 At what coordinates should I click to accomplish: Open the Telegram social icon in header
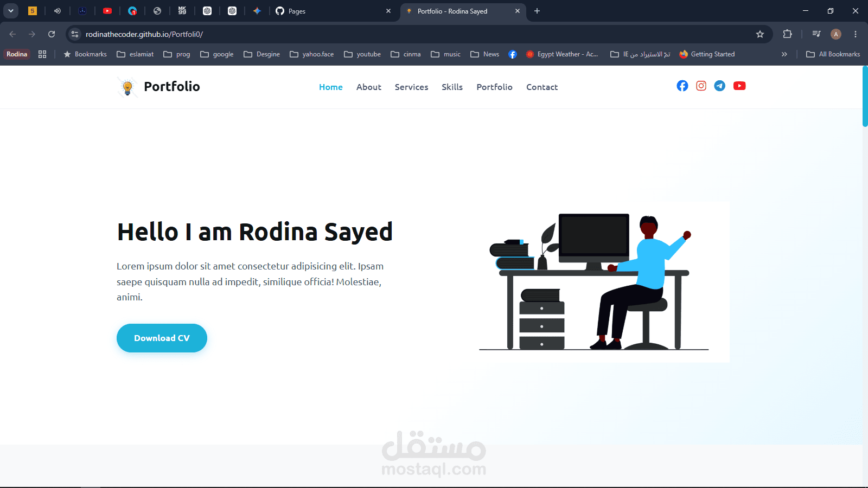pyautogui.click(x=720, y=86)
